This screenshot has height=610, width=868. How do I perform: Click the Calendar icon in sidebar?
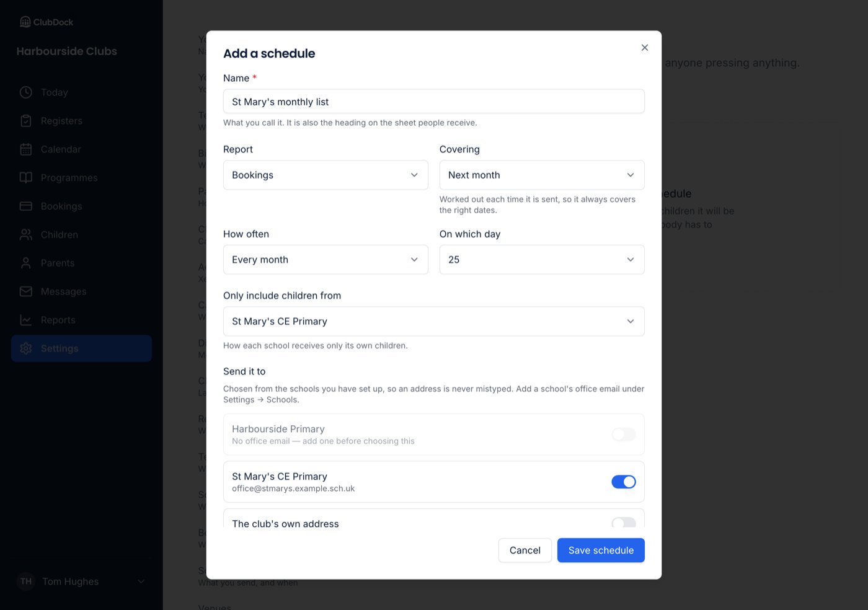click(x=26, y=149)
